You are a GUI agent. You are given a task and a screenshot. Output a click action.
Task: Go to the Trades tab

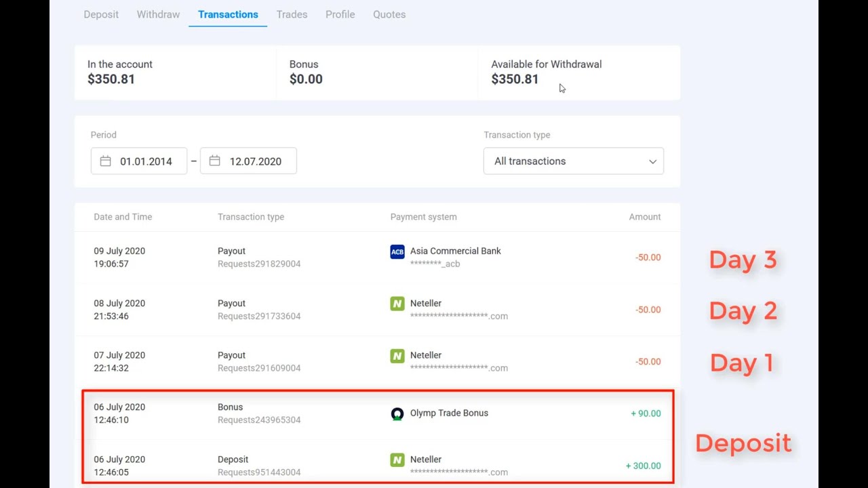[x=292, y=14]
